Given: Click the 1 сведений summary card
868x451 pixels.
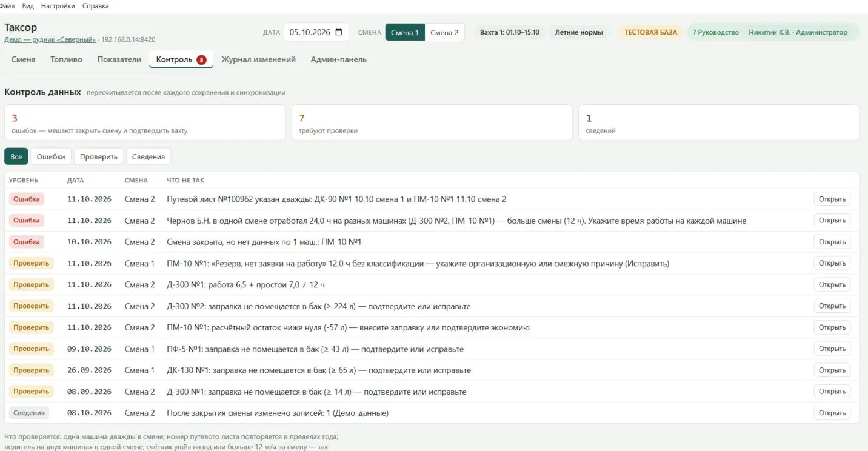Looking at the screenshot, I should (x=719, y=123).
